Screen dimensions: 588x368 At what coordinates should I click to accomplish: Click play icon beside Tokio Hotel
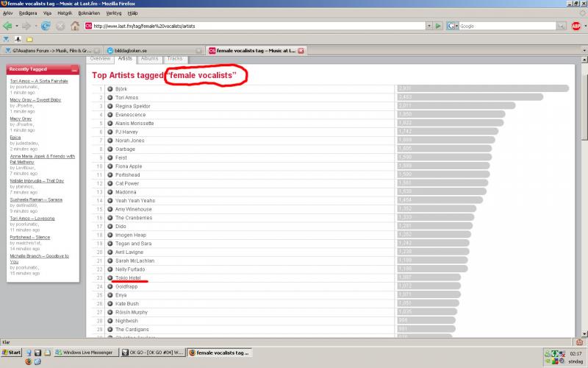click(110, 277)
